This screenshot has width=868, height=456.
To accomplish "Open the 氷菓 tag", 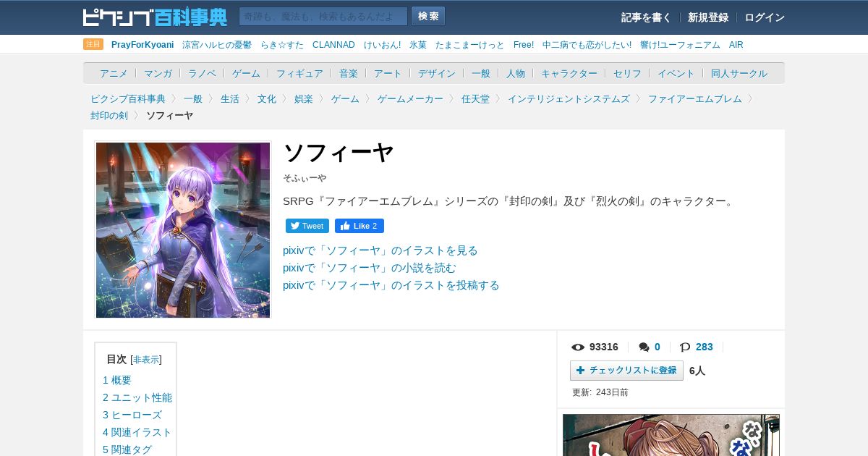I will point(418,45).
